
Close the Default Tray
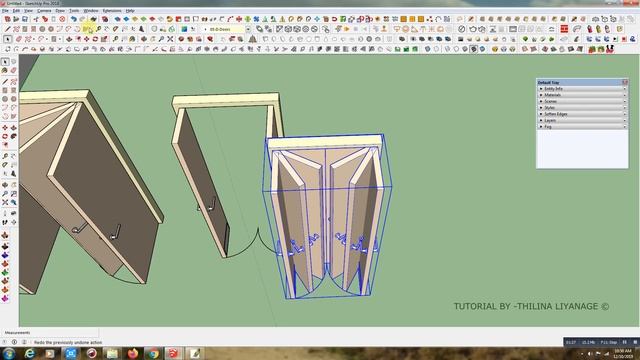[x=624, y=82]
